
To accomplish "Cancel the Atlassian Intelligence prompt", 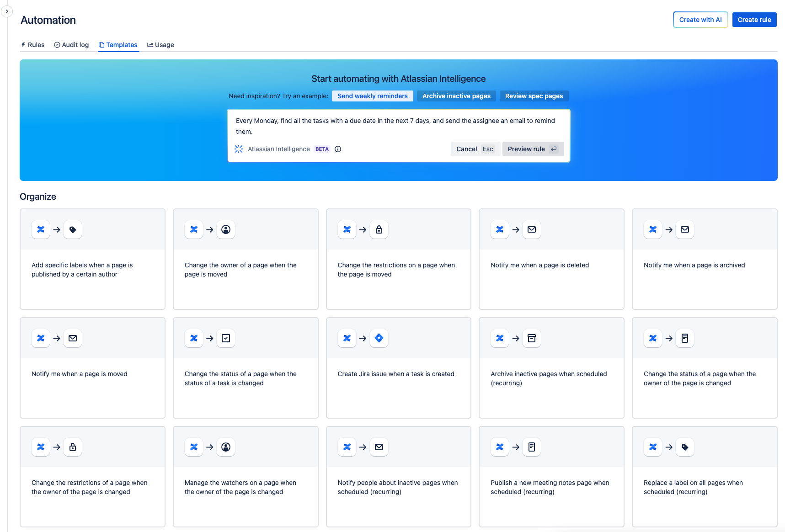I will click(x=475, y=149).
